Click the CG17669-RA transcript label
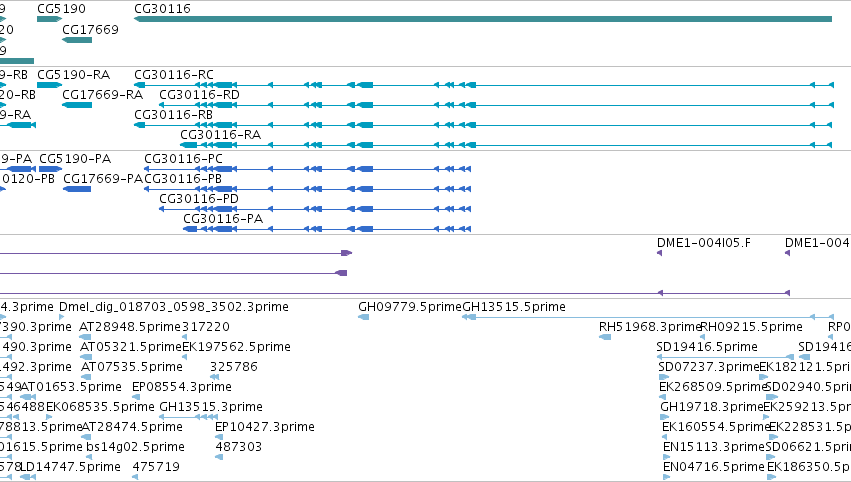The image size is (851, 482). coord(103,94)
